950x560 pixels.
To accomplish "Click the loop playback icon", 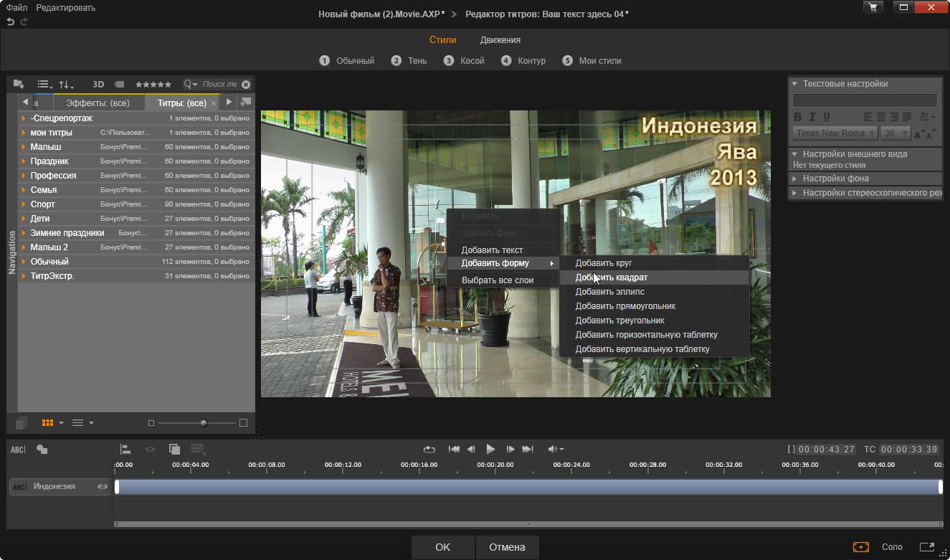I will [429, 450].
